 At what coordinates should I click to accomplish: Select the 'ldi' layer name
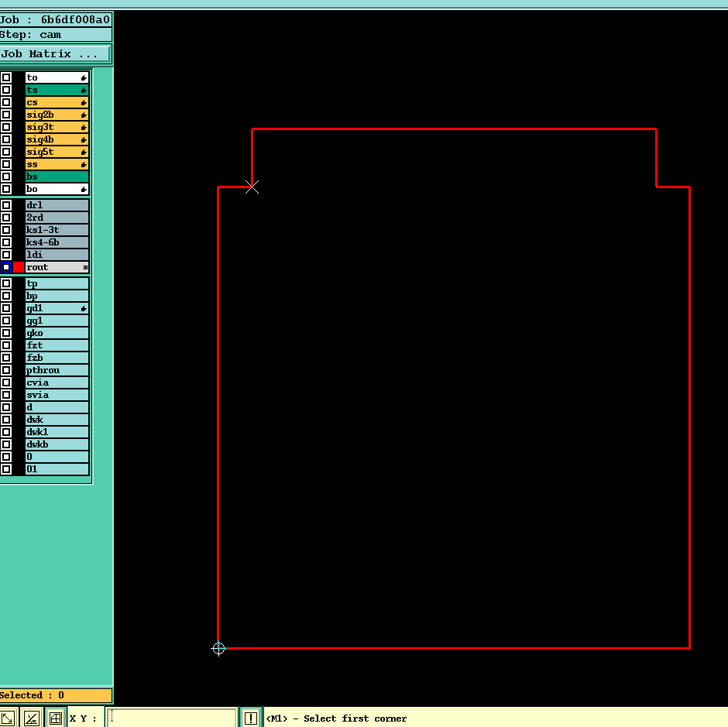pyautogui.click(x=57, y=255)
